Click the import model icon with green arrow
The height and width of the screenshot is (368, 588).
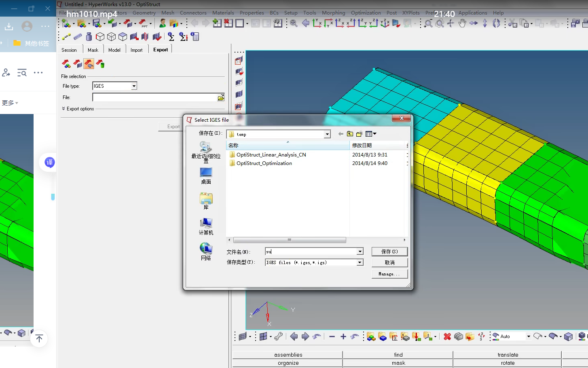(x=112, y=23)
